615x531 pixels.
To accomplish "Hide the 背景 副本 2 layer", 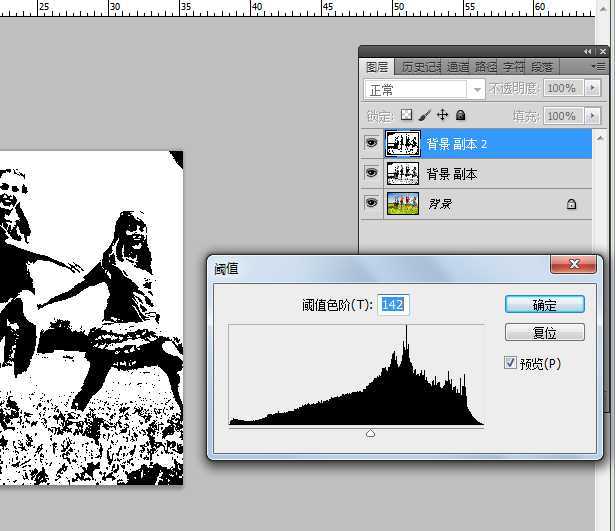I will pos(371,144).
